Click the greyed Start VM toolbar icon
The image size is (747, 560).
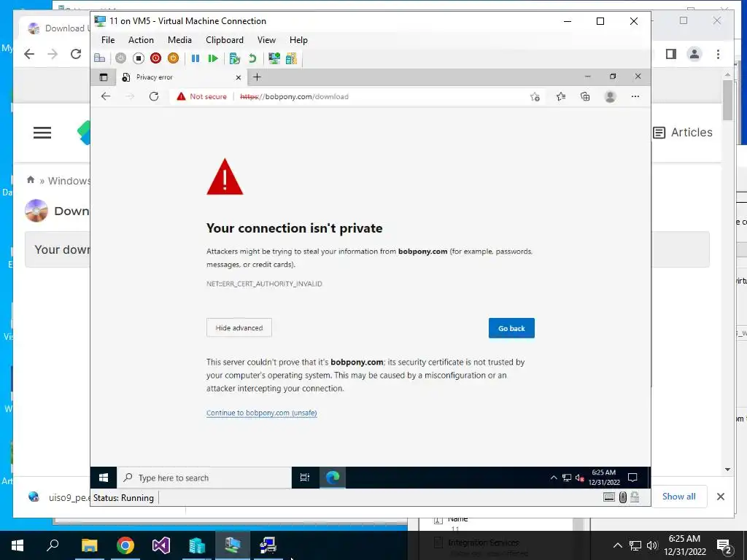[x=120, y=58]
